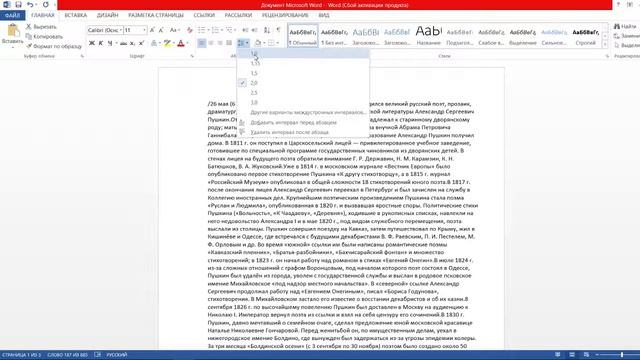Click the line spacing button in ribbon

(243, 43)
